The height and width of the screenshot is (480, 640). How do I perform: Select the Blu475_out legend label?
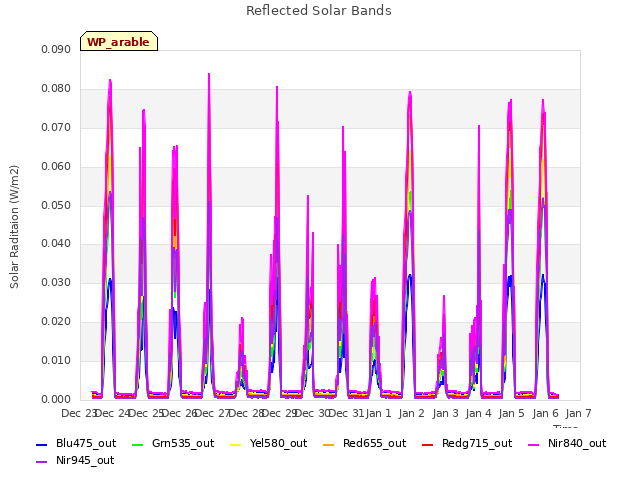click(x=86, y=443)
